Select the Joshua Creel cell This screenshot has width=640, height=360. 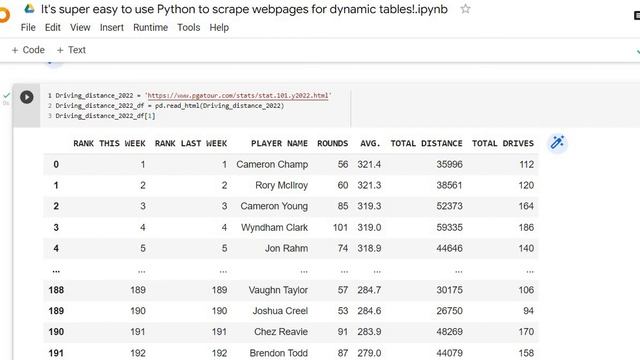point(280,311)
